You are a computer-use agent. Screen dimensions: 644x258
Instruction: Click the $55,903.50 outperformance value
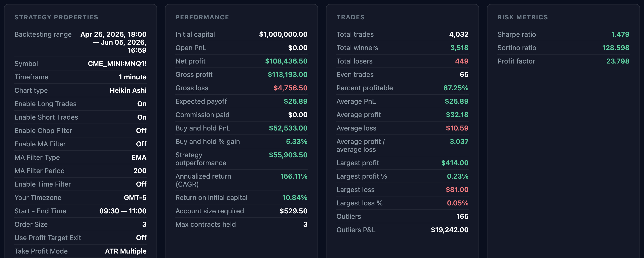point(288,155)
